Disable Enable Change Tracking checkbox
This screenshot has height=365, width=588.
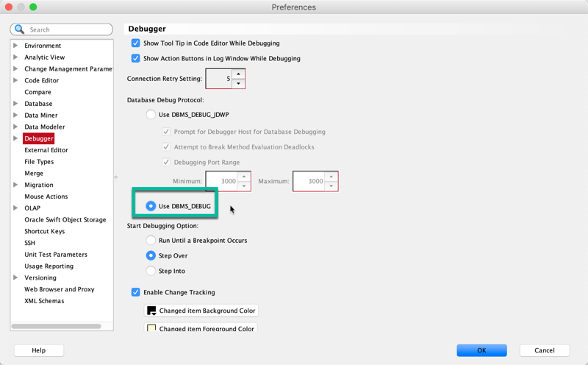pos(136,292)
